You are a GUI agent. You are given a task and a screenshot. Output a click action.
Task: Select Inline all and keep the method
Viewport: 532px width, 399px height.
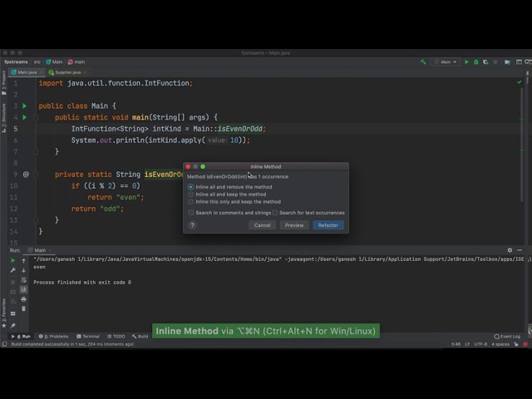pyautogui.click(x=227, y=195)
